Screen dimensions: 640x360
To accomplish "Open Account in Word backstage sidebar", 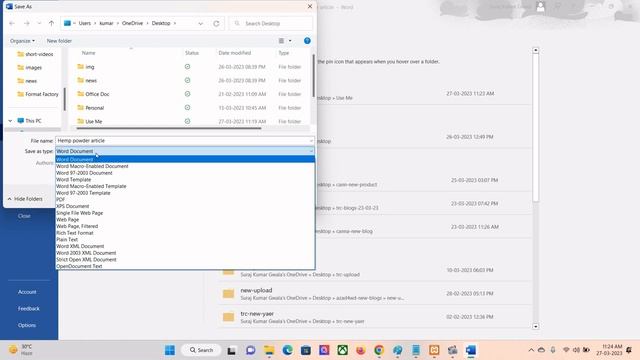I will pyautogui.click(x=27, y=292).
